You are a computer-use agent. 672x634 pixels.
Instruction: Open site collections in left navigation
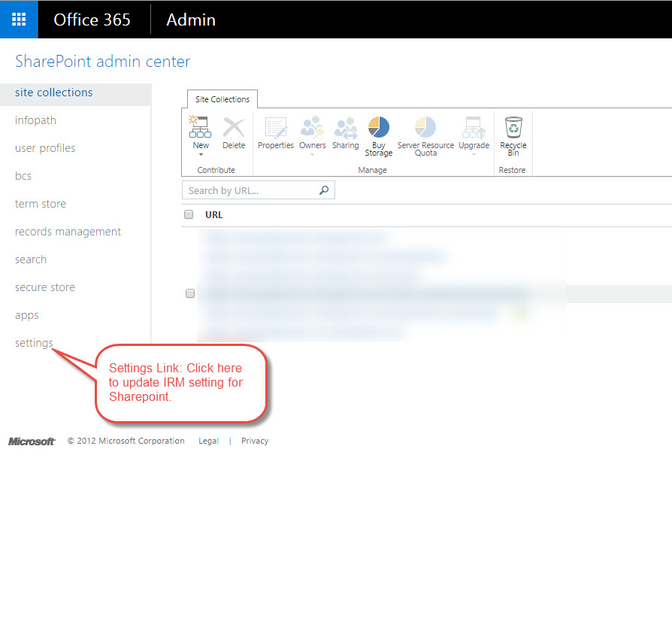pos(54,93)
